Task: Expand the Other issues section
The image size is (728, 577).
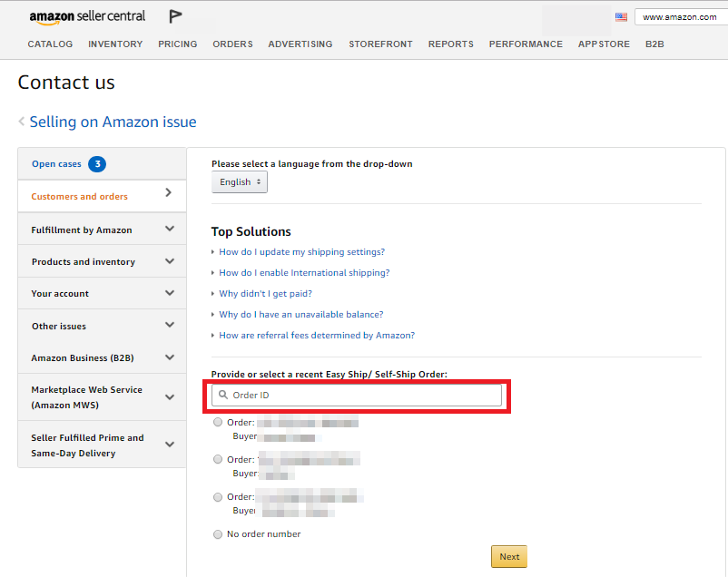Action: (103, 326)
